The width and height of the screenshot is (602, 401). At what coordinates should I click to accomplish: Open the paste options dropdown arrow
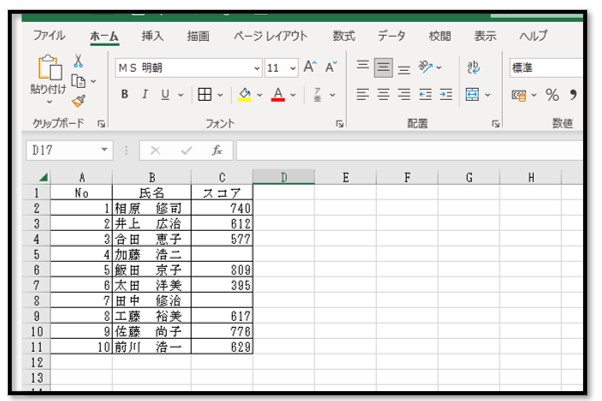tap(49, 102)
